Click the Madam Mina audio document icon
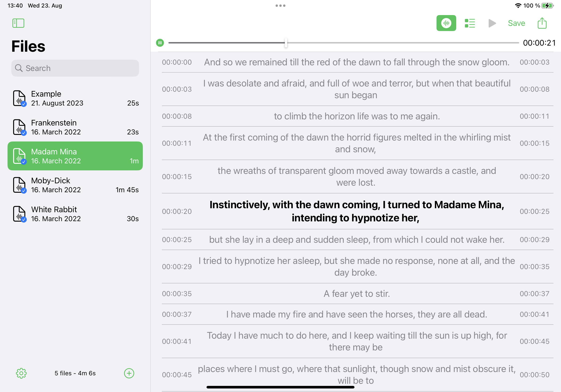 [x=19, y=156]
